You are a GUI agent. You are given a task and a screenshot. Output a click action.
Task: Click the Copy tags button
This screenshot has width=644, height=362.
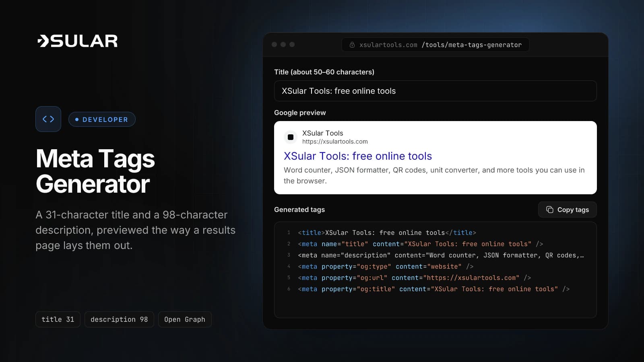[567, 210]
